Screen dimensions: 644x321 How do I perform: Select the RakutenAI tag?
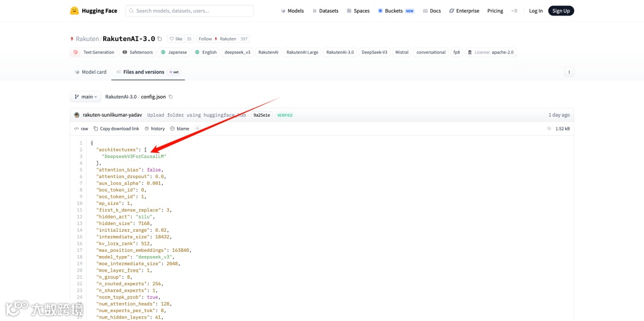click(x=268, y=52)
